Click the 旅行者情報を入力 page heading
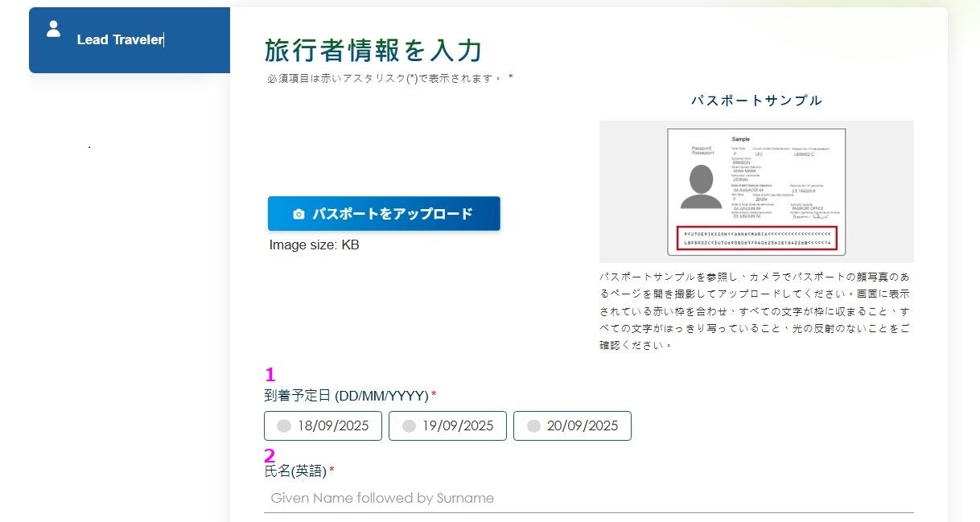The height and width of the screenshot is (522, 980). [373, 51]
